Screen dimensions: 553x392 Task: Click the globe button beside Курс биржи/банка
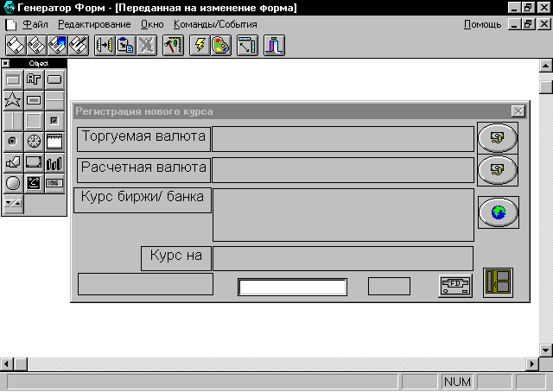[x=497, y=212]
